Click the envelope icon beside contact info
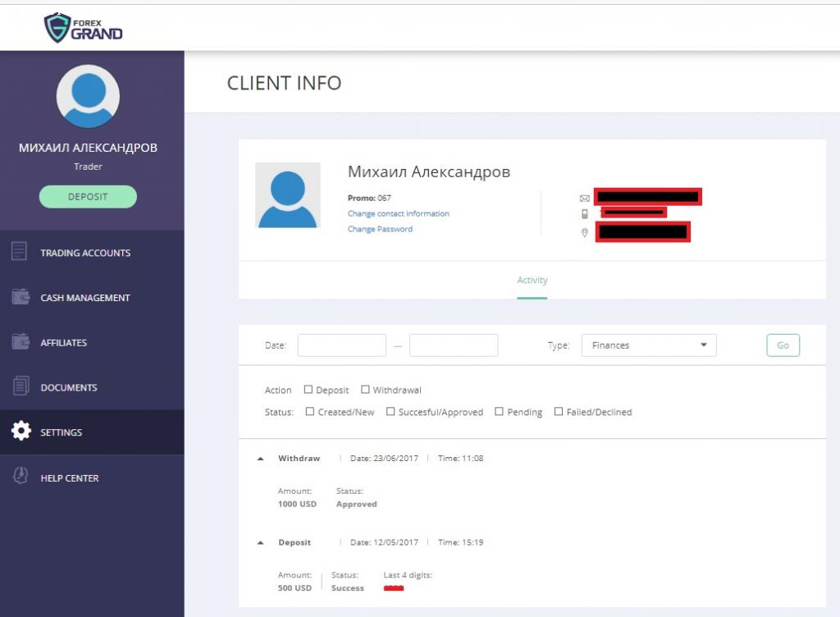Viewport: 840px width, 617px height. (584, 197)
